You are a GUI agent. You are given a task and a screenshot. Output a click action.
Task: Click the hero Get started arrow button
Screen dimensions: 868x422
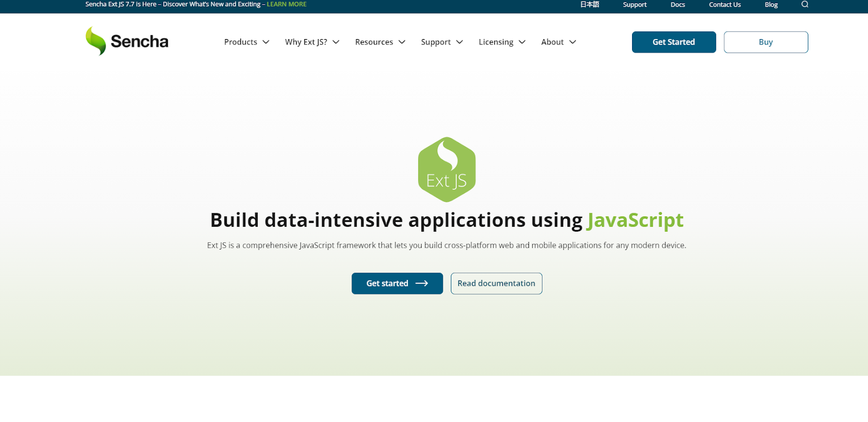point(397,283)
